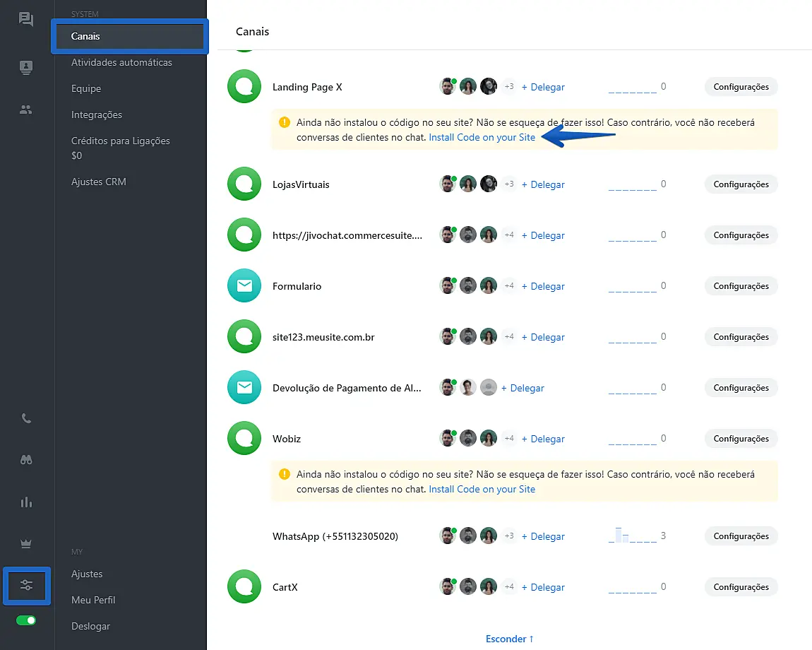The width and height of the screenshot is (812, 650).
Task: Open the chat conversations icon in sidebar
Action: [26, 19]
